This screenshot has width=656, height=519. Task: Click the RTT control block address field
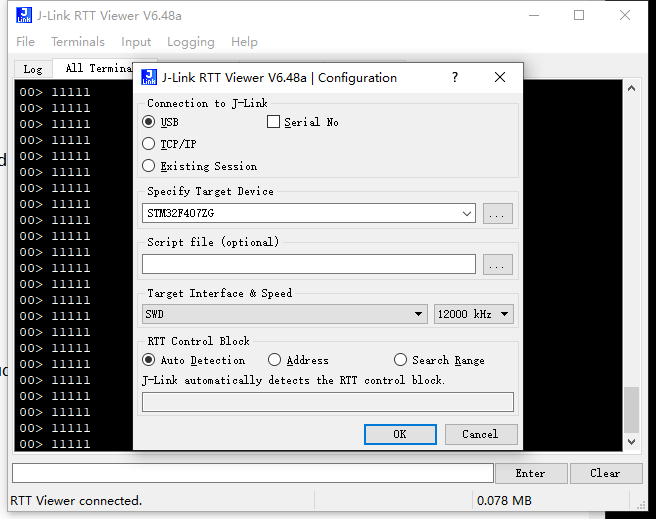click(x=328, y=402)
